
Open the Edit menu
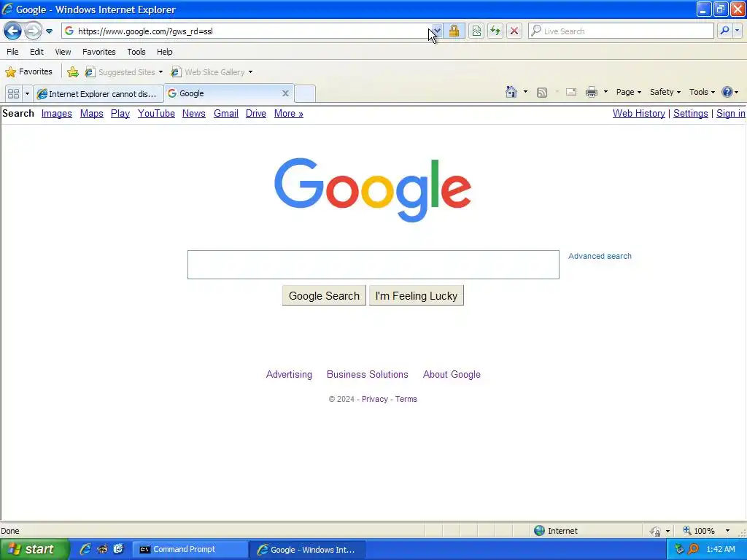tap(36, 52)
